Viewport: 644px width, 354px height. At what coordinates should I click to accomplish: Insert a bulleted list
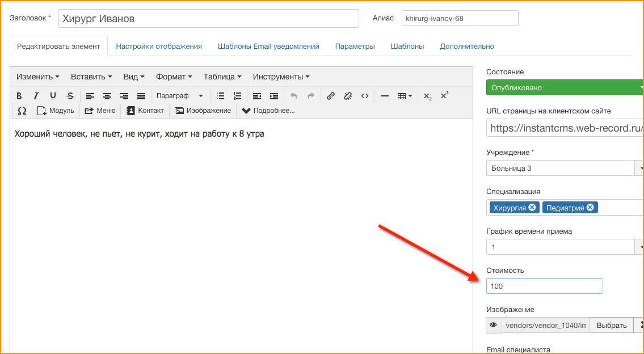click(x=220, y=96)
